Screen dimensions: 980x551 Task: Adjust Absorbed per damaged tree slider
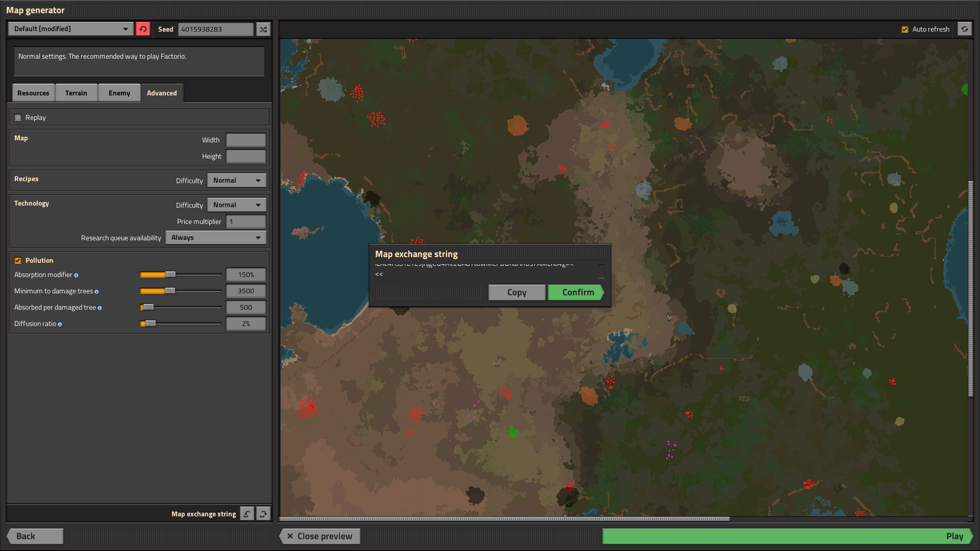point(181,308)
